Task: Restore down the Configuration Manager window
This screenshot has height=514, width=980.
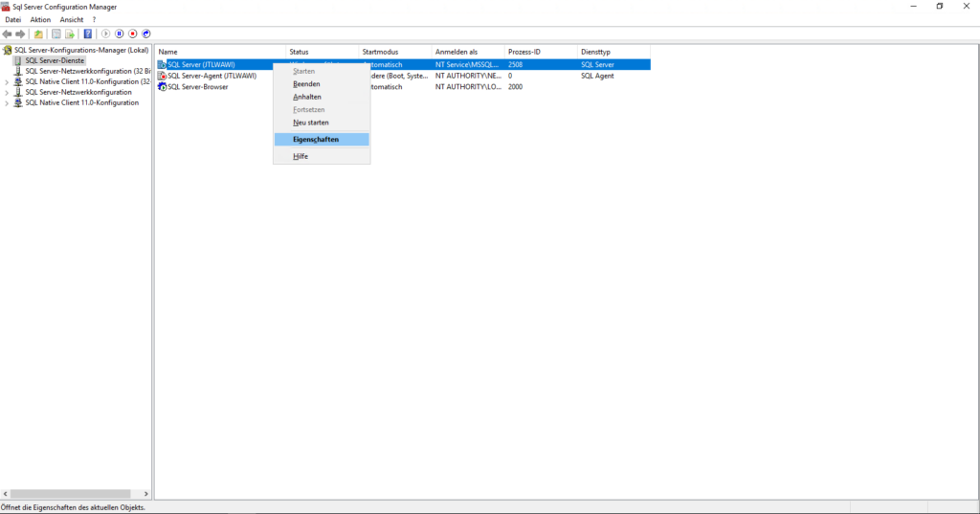Action: [x=940, y=7]
